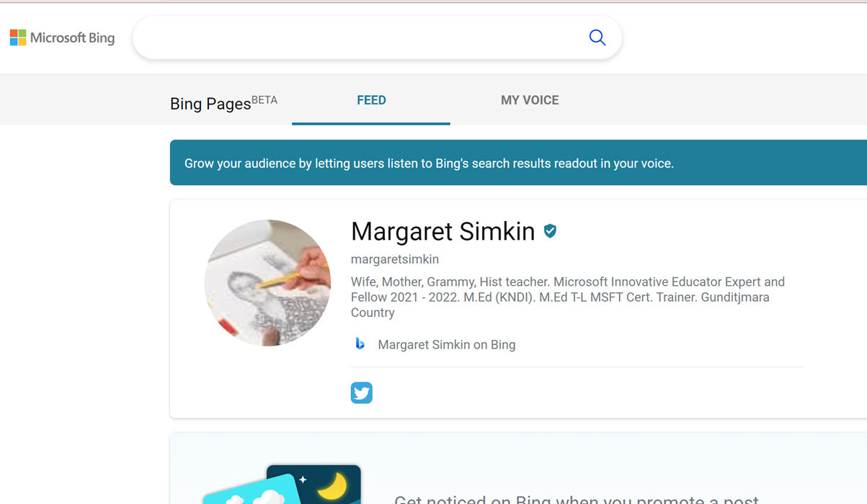Open 'Margaret Simkin on Bing' link
Screen dimensions: 867x504
pos(446,345)
